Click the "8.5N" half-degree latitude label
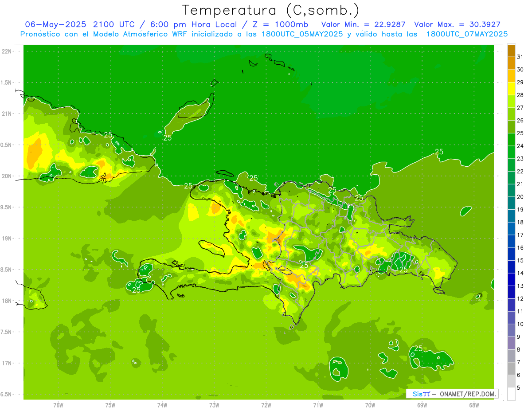Screen dimensions: 532x411 tap(7, 270)
